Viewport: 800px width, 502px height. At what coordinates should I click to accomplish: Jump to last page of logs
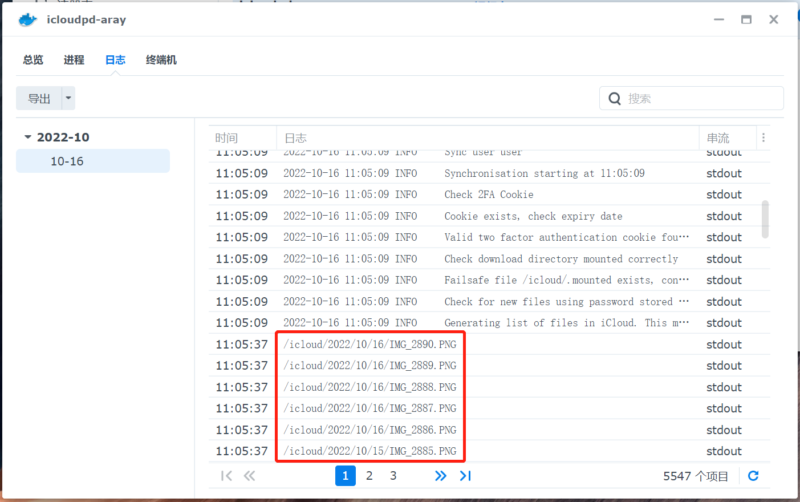click(465, 476)
